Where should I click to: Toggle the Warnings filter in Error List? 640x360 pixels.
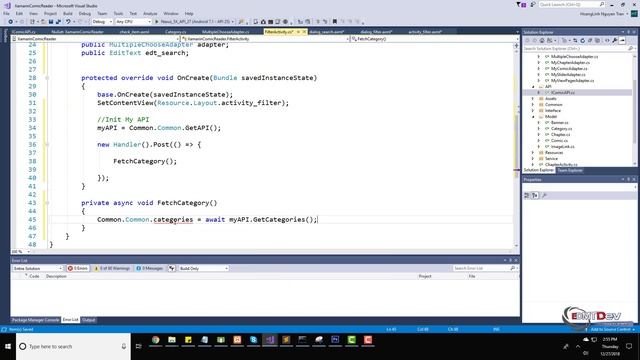tap(112, 268)
